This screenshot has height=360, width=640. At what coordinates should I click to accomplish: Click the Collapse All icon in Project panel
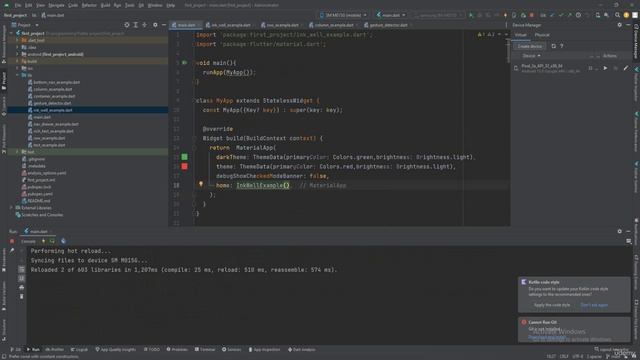pyautogui.click(x=144, y=25)
